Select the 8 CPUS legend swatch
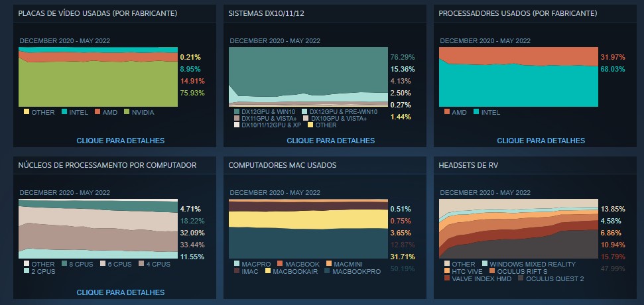 [64, 264]
